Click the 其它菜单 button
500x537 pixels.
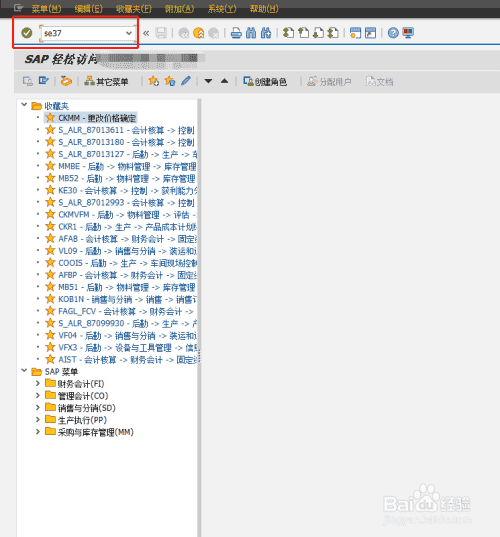point(106,82)
